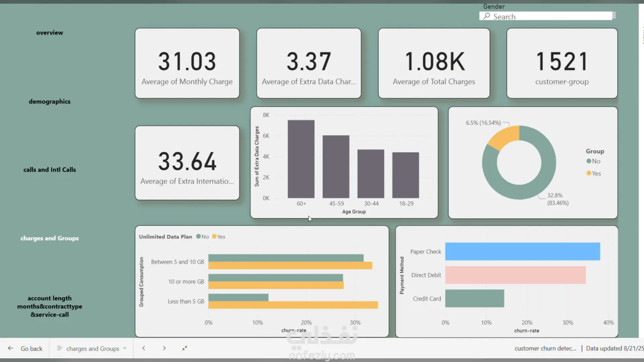Click the search magnifier icon in Gender slicer
The image size is (644, 362).
487,16
